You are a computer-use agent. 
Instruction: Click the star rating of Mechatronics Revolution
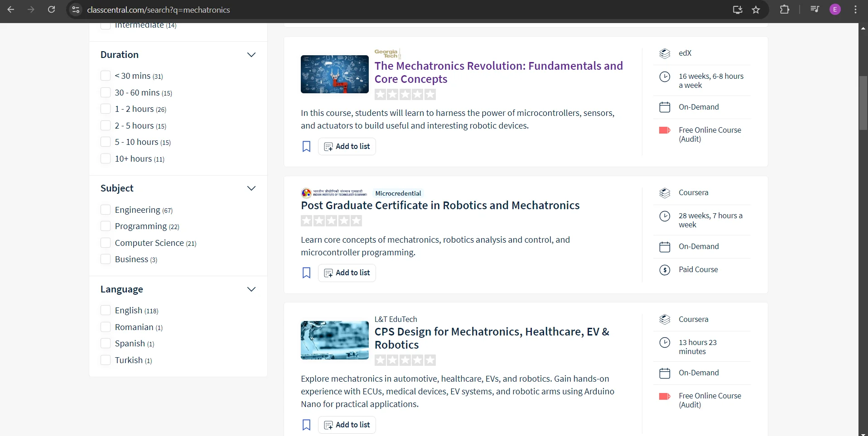(x=405, y=94)
